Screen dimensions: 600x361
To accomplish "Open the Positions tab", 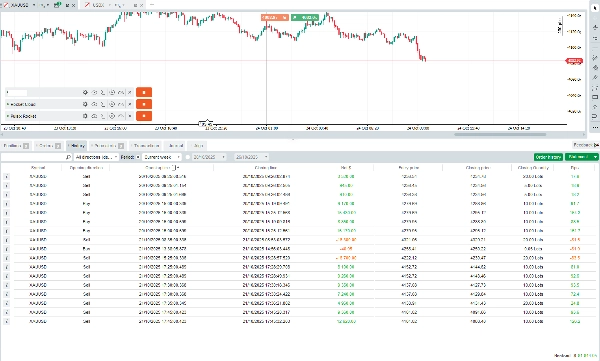I will 16,145.
